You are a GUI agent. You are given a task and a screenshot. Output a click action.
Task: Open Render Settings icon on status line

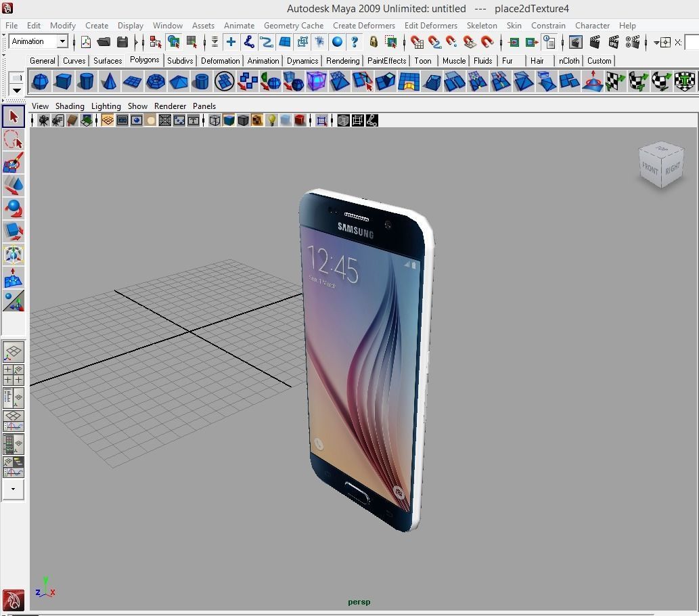633,43
